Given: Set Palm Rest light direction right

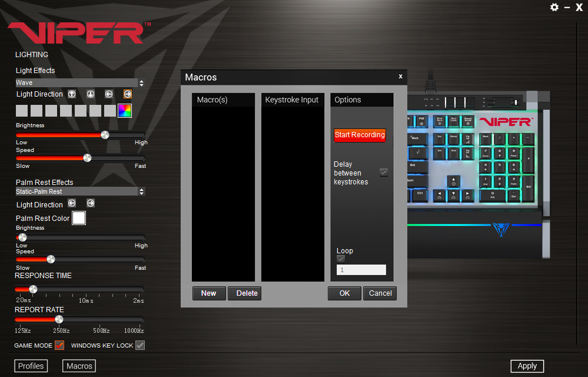Looking at the screenshot, I should click(x=91, y=203).
